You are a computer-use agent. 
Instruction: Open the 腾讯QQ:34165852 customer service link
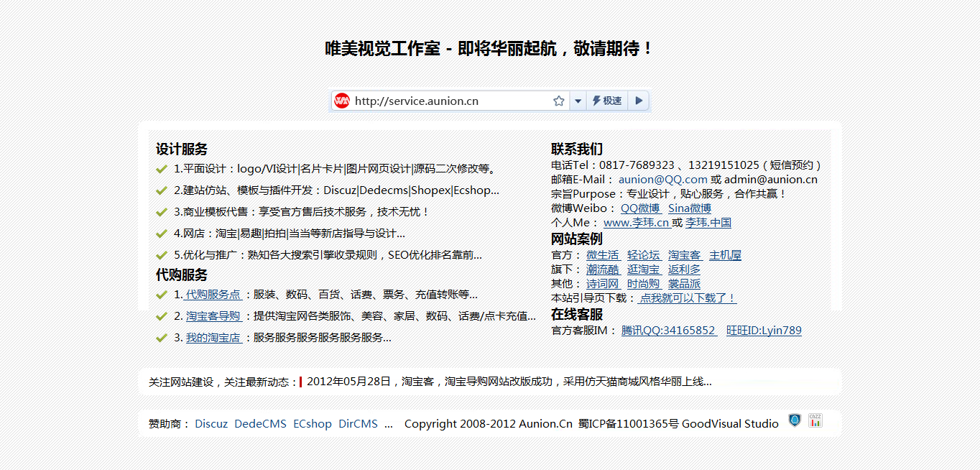tap(668, 330)
